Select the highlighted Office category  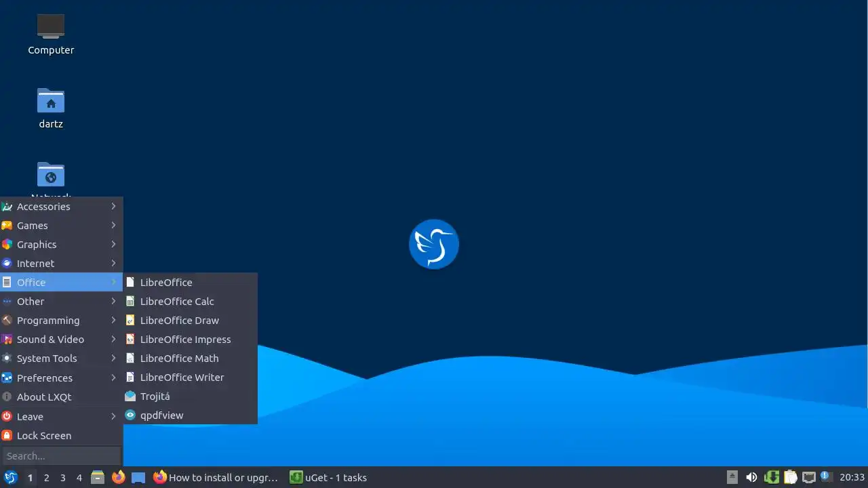click(61, 283)
